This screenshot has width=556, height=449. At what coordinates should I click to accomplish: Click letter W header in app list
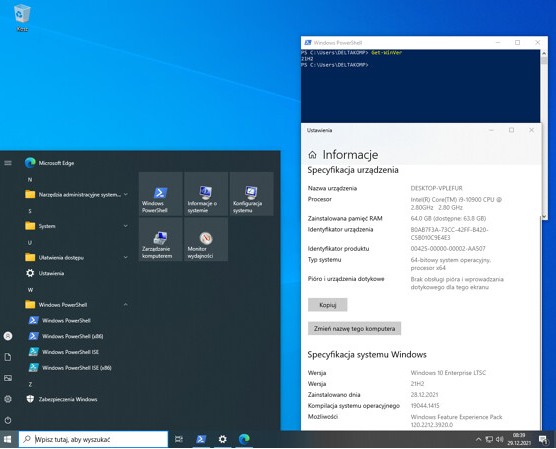tap(30, 290)
